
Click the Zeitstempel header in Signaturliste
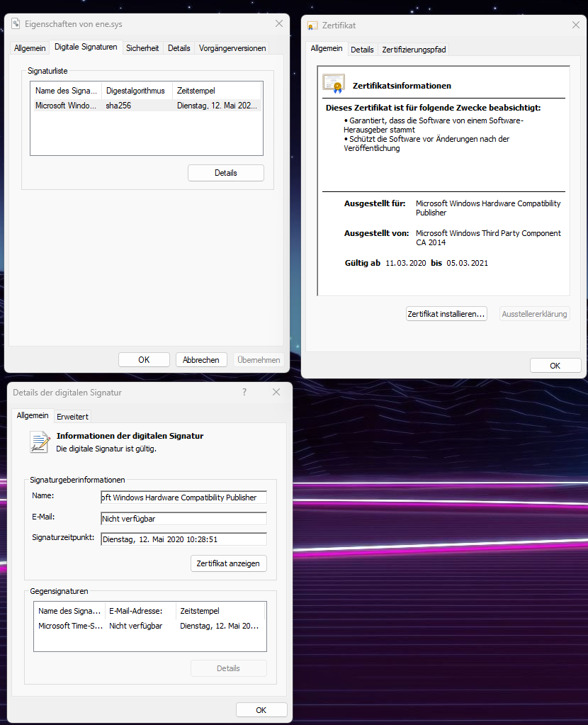click(216, 91)
